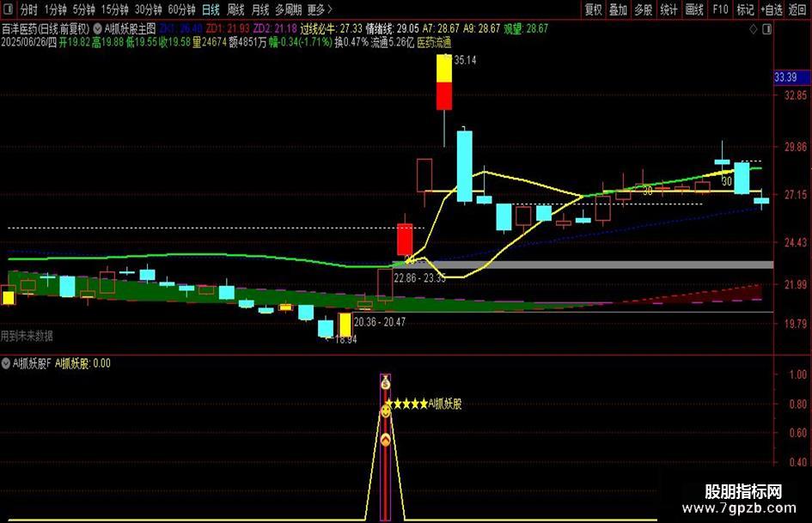Click the 35.14 high price label
The height and width of the screenshot is (523, 812).
point(465,60)
